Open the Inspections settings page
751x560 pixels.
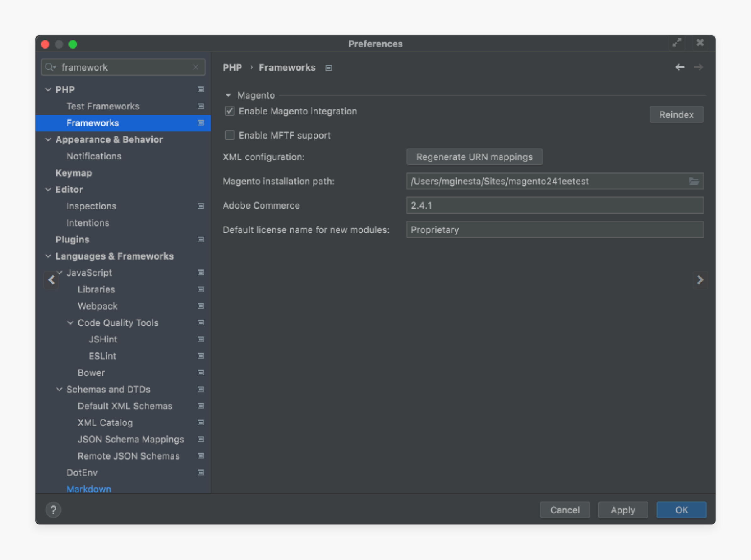pos(91,206)
